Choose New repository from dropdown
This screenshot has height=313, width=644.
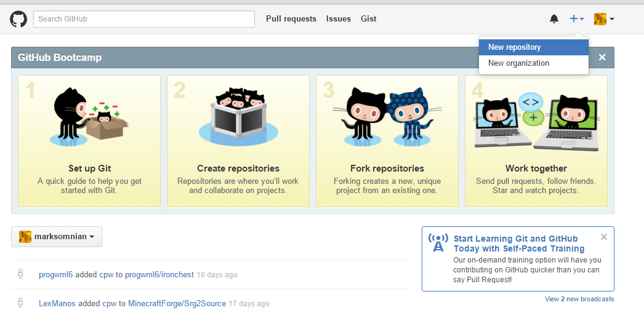tap(534, 47)
